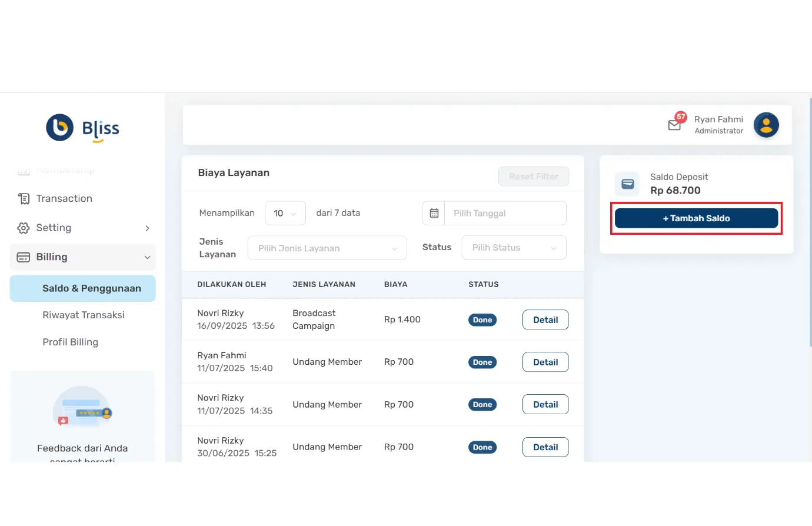Click the user profile avatar
812x526 pixels.
tap(766, 125)
